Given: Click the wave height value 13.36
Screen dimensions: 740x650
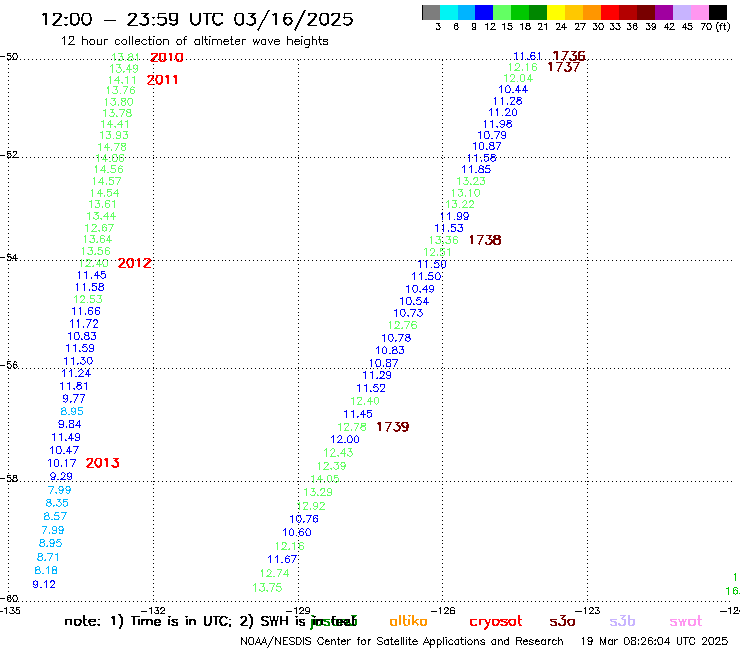Looking at the screenshot, I should point(444,240).
